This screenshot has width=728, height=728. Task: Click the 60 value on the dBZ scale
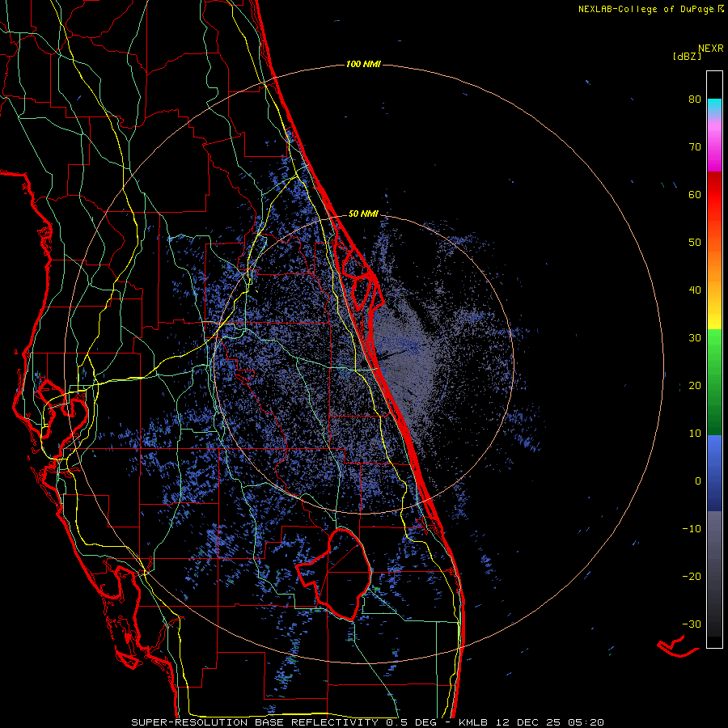pyautogui.click(x=695, y=194)
